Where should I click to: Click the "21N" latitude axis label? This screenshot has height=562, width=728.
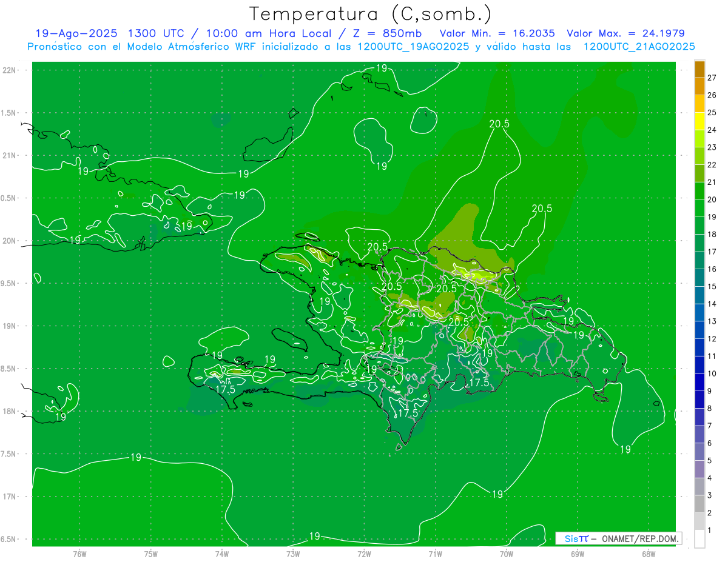pos(9,156)
